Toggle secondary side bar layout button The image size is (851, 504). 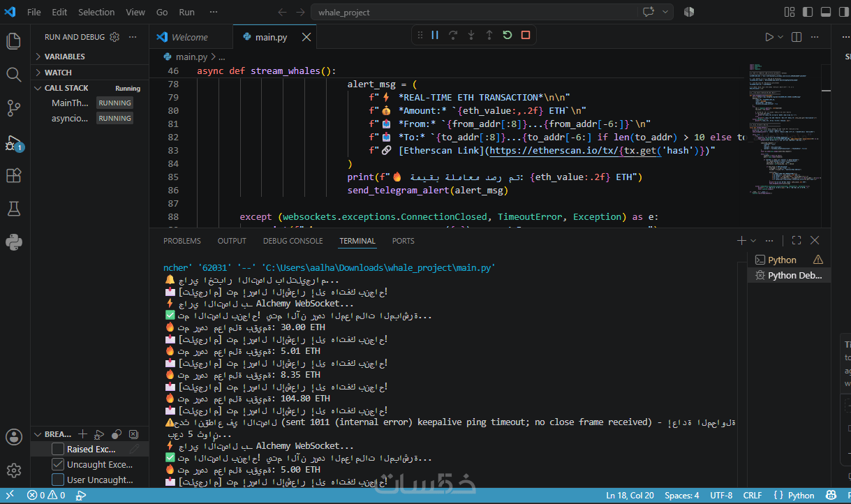[844, 12]
